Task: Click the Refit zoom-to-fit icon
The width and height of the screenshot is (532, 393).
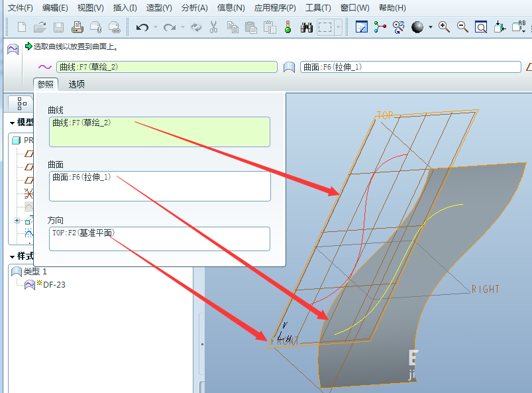Action: (x=481, y=27)
